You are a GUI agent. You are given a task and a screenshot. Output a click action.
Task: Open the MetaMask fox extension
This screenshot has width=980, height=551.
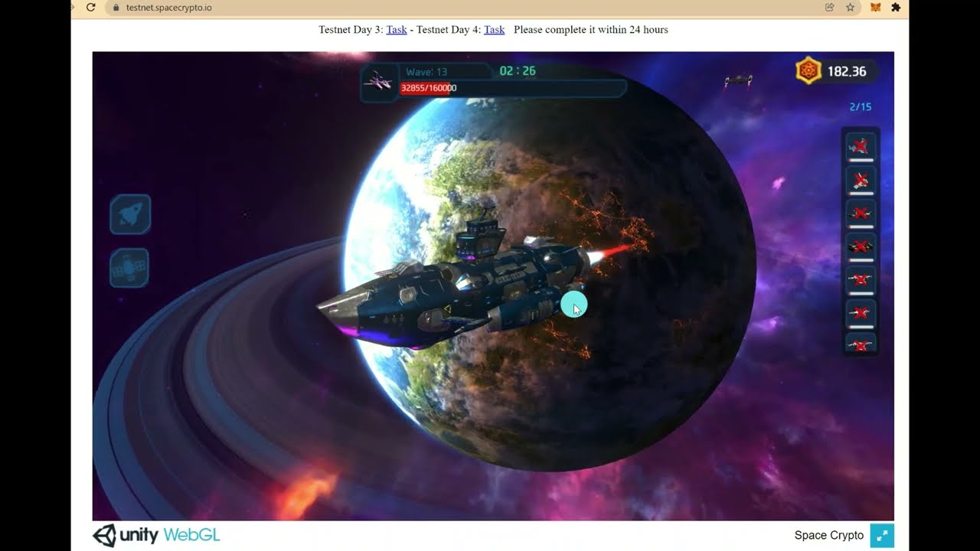[875, 8]
